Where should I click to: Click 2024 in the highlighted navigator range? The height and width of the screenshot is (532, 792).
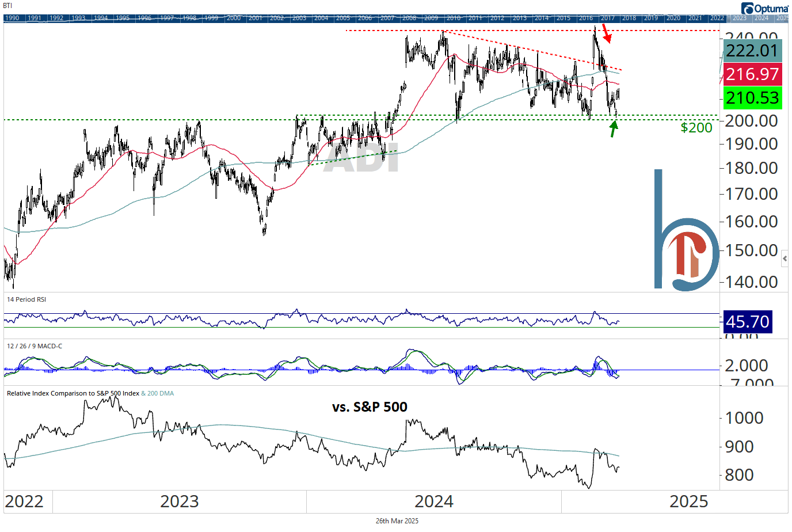point(761,18)
